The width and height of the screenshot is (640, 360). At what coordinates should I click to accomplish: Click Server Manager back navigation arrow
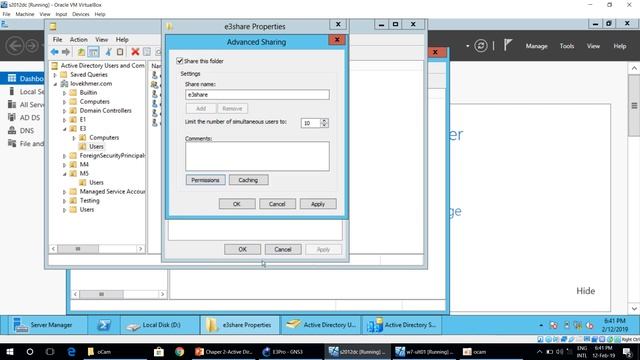coord(15,45)
